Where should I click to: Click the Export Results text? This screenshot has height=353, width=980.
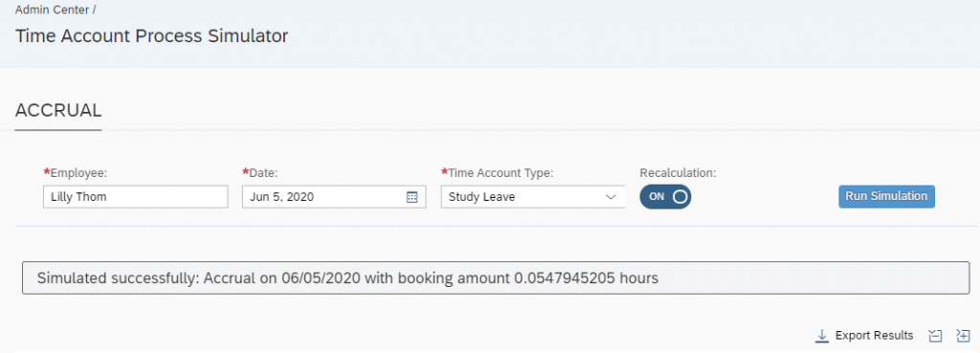tap(874, 336)
